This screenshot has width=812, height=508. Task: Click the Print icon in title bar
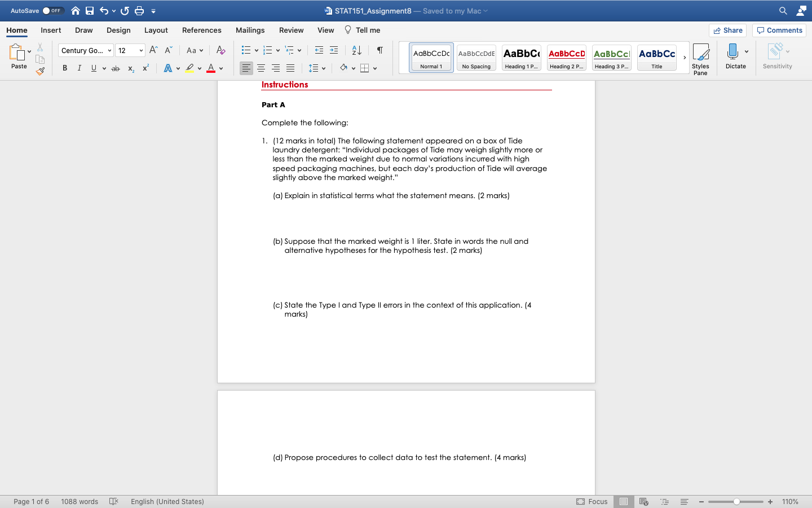tap(139, 11)
